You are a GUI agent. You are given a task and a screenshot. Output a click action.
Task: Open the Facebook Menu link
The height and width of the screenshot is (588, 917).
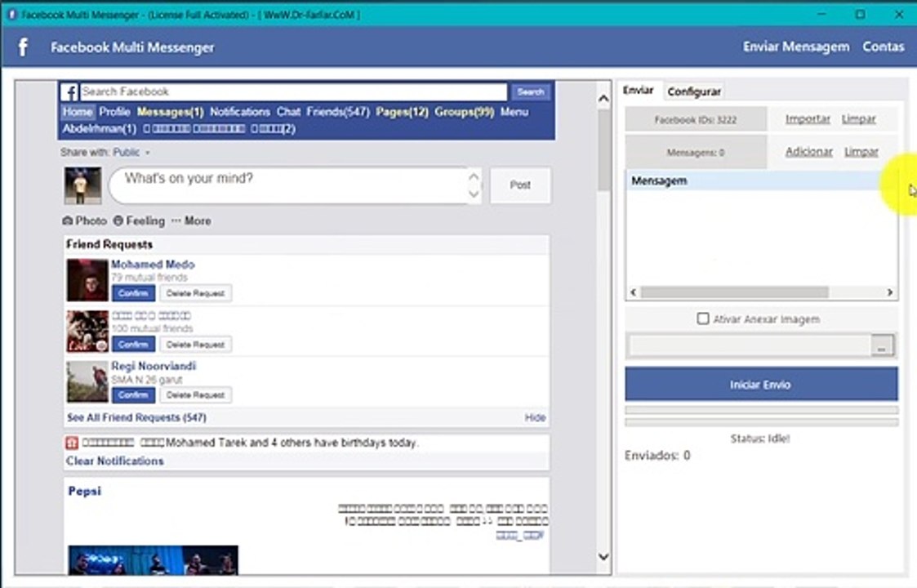(x=514, y=112)
